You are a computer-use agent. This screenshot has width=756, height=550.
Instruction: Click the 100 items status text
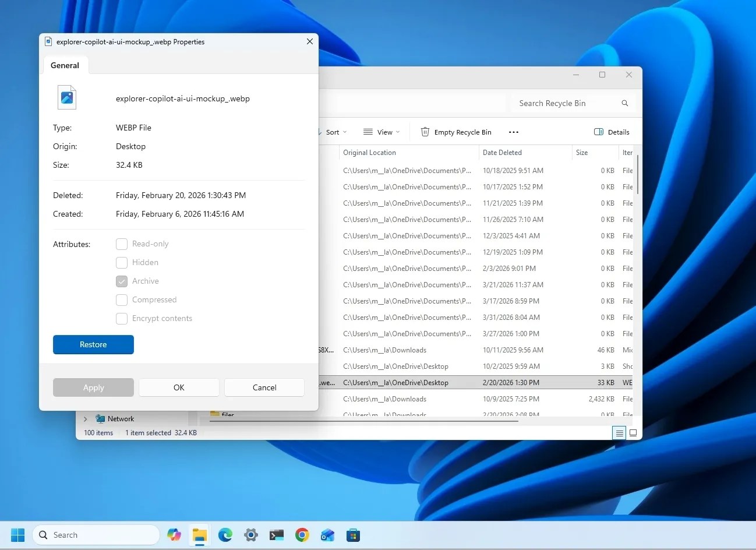pyautogui.click(x=98, y=433)
